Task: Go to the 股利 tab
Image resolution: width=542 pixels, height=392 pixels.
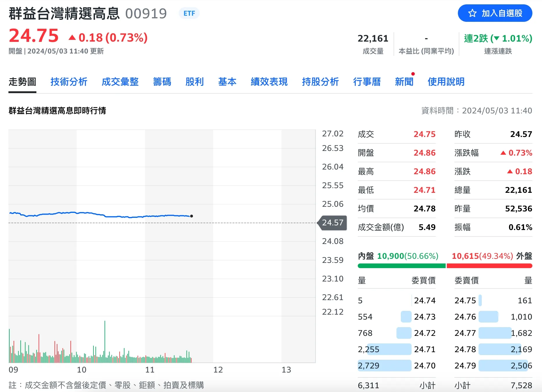Action: (x=195, y=82)
